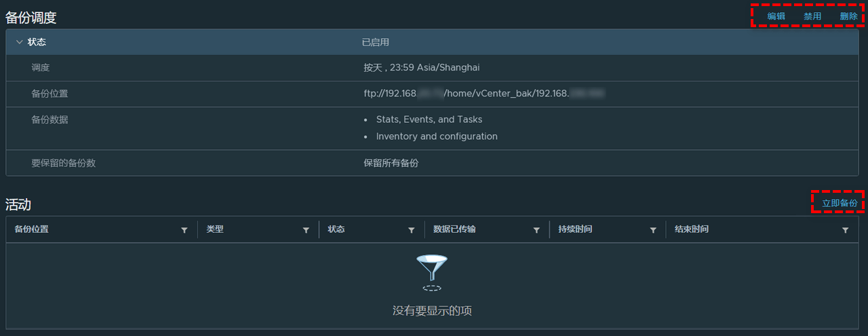Open filter icon for 数据已传输 column
The width and height of the screenshot is (868, 336).
pos(536,230)
